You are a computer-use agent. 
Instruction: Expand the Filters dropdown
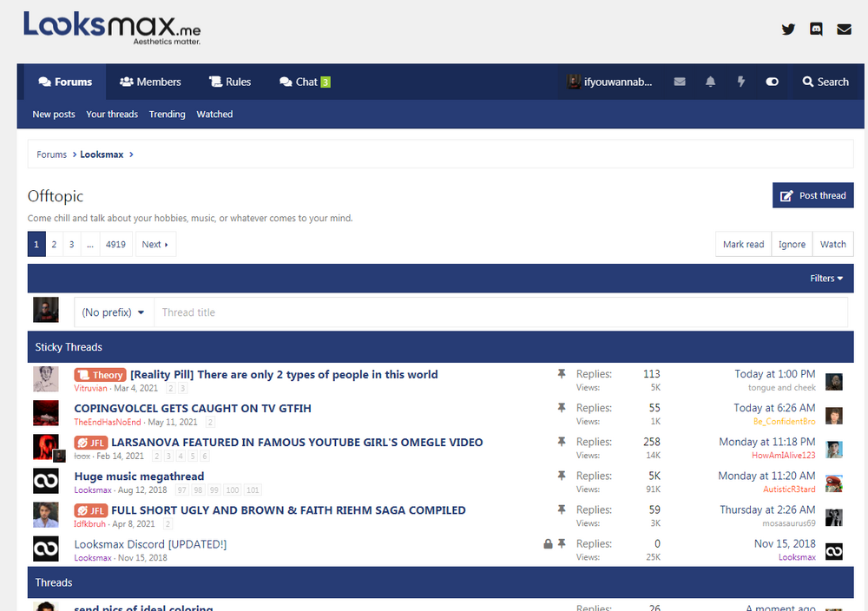point(826,279)
